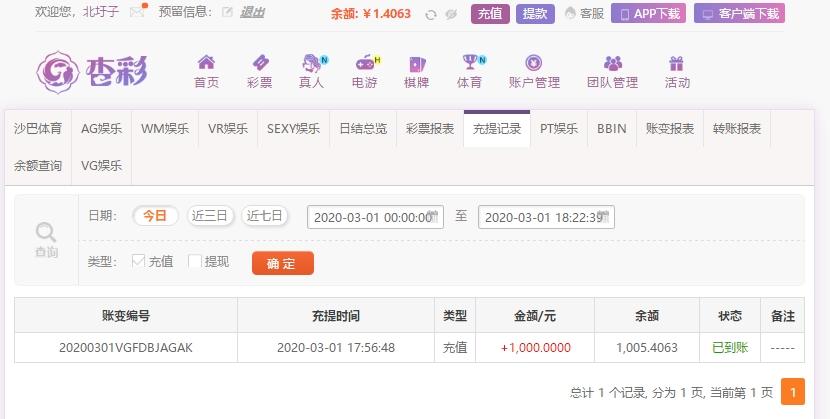Select the 充提记录 tab
The image size is (830, 419).
click(x=497, y=129)
